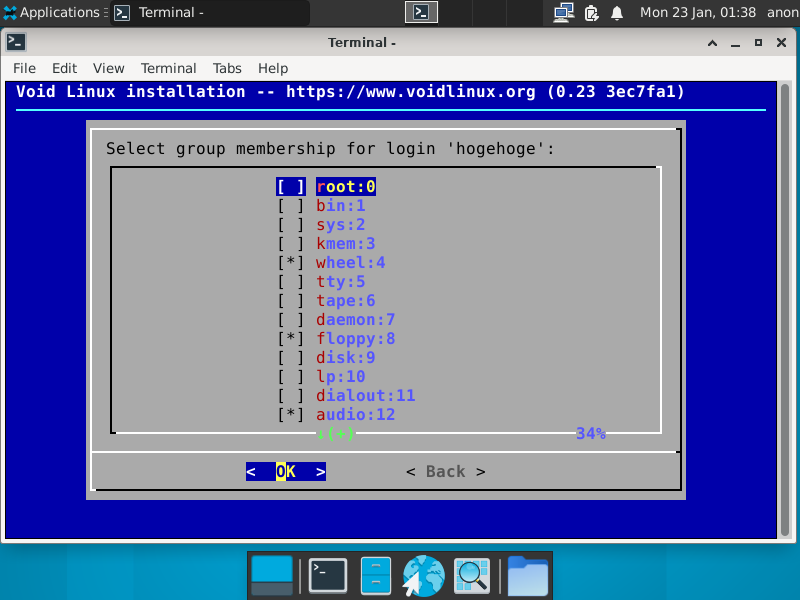Viewport: 800px width, 600px height.
Task: Toggle the sys:2 group checkbox
Action: click(291, 224)
